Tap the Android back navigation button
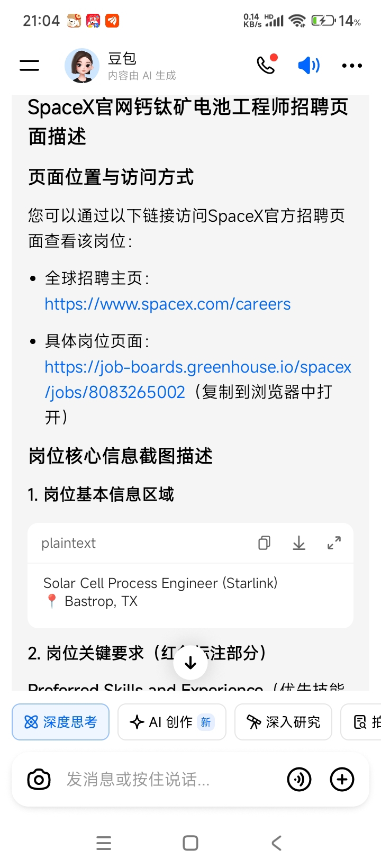This screenshot has height=868, width=381. pyautogui.click(x=276, y=843)
